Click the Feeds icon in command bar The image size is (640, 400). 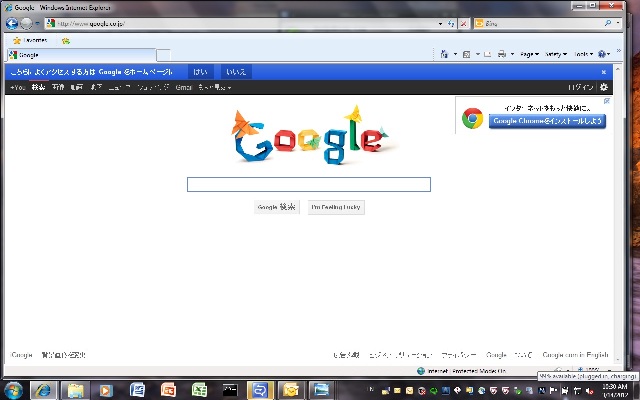click(x=467, y=54)
